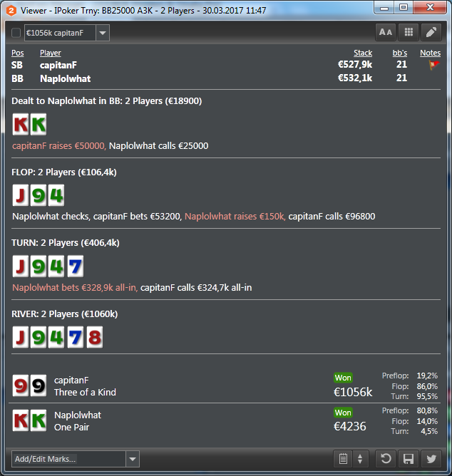
Task: Sort by the Player column header
Action: pos(51,53)
